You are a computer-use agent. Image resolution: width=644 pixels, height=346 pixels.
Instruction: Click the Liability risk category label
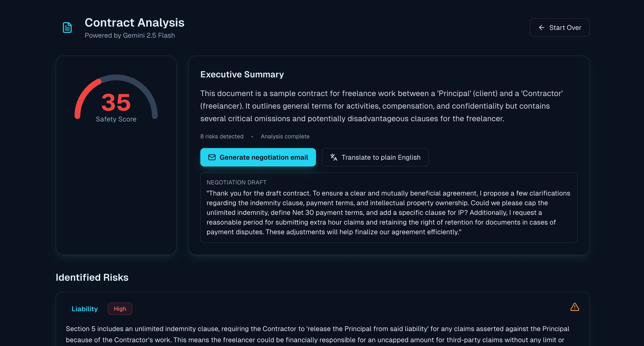[x=85, y=309]
